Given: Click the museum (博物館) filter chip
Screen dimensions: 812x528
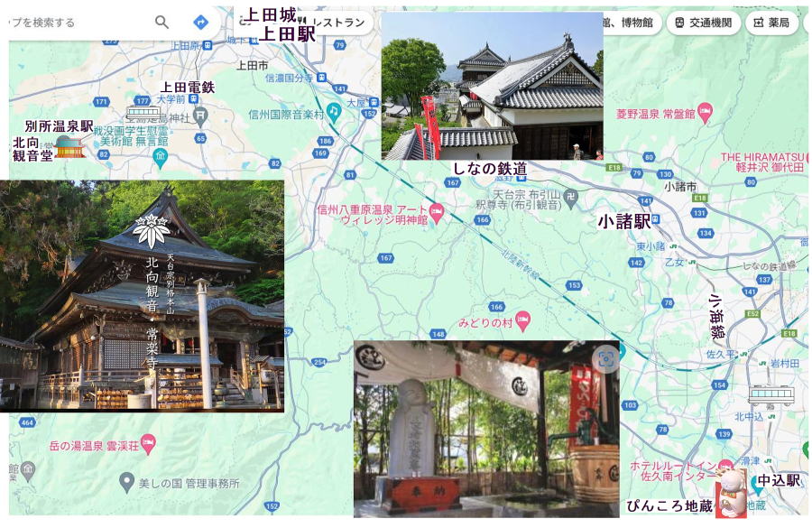Looking at the screenshot, I should point(627,23).
